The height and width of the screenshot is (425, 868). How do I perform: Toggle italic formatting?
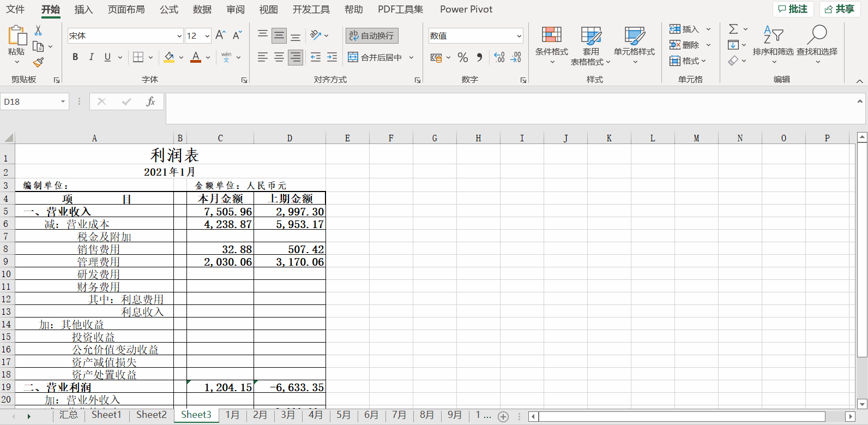tap(91, 57)
